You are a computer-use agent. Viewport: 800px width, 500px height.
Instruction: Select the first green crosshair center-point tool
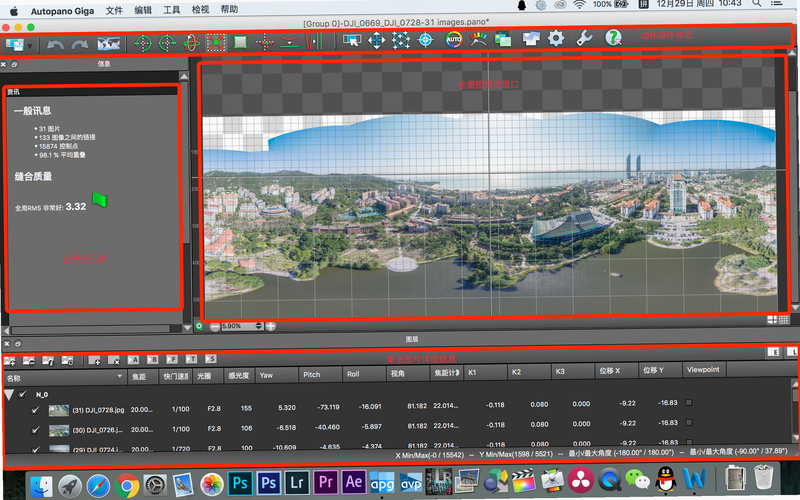pos(142,42)
